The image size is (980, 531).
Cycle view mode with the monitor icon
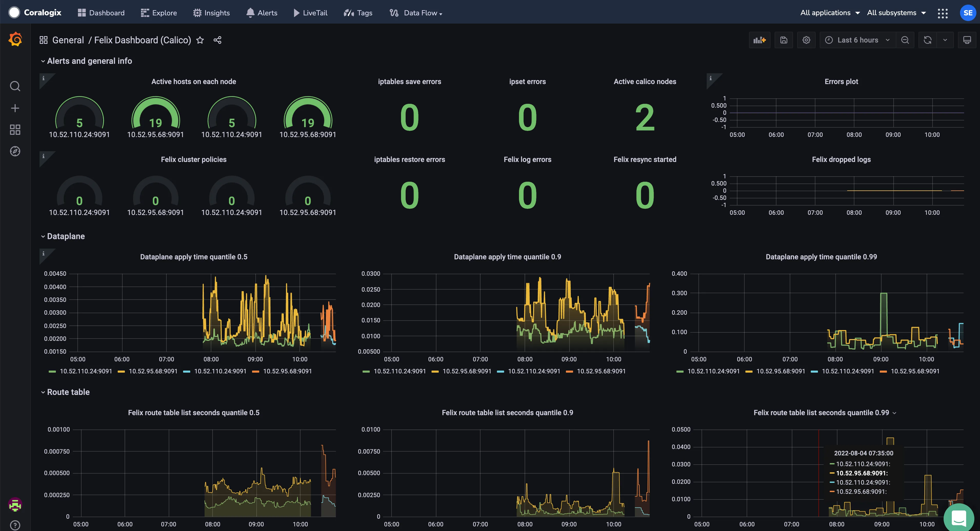tap(967, 40)
